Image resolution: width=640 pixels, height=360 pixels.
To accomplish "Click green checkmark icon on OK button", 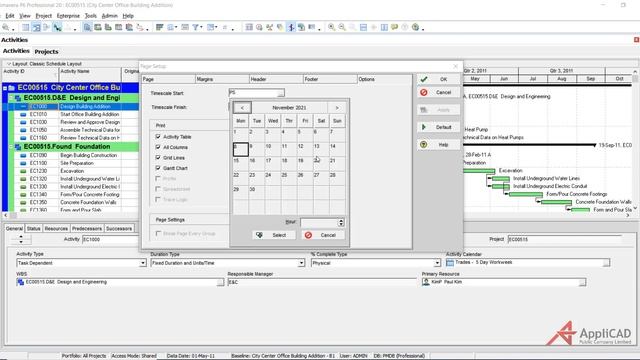I will pos(424,79).
